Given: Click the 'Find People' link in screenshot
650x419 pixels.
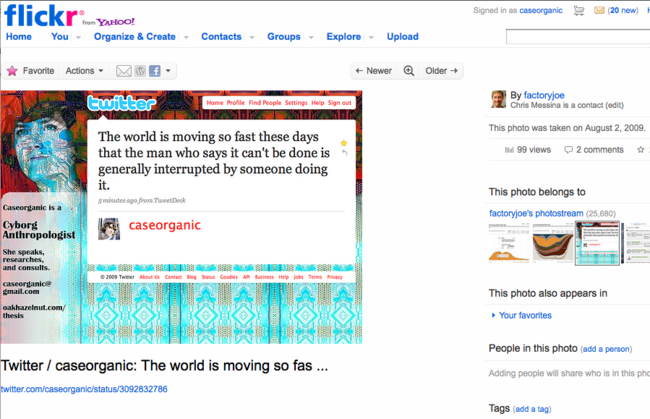Looking at the screenshot, I should tap(265, 103).
